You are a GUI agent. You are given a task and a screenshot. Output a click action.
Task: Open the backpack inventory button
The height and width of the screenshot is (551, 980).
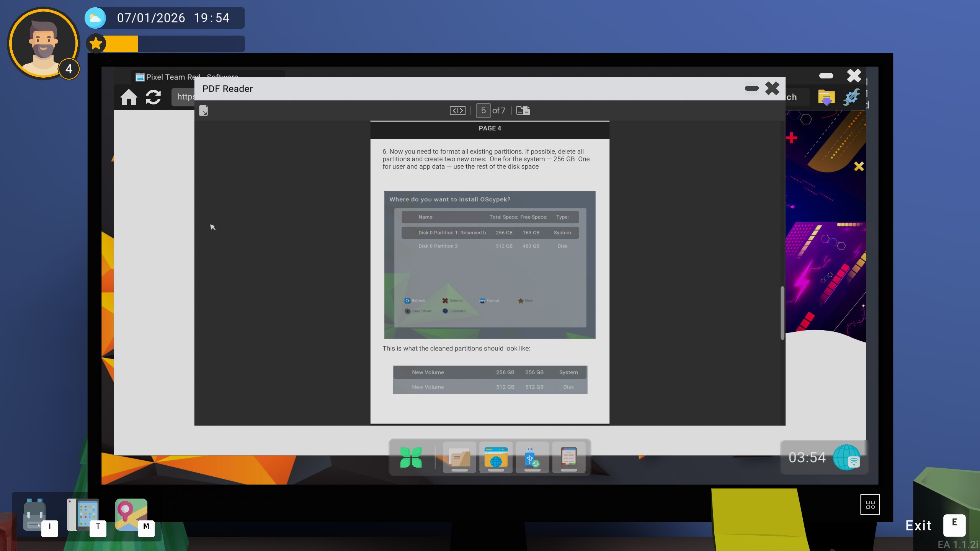click(35, 515)
